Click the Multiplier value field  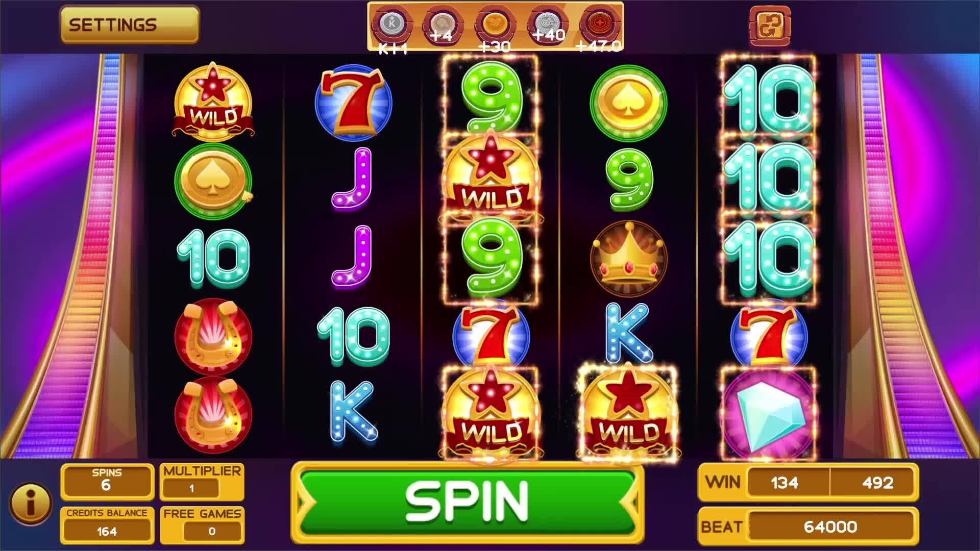[191, 488]
